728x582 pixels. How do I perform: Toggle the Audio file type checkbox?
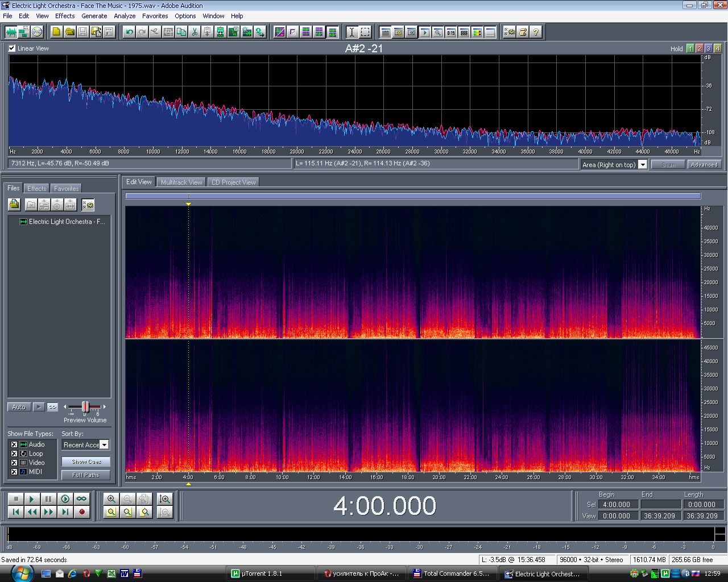tap(14, 444)
